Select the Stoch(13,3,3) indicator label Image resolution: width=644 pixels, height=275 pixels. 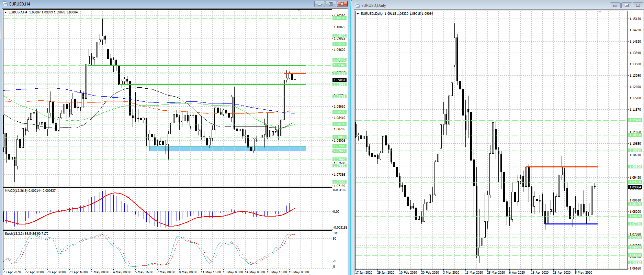[x=14, y=233]
